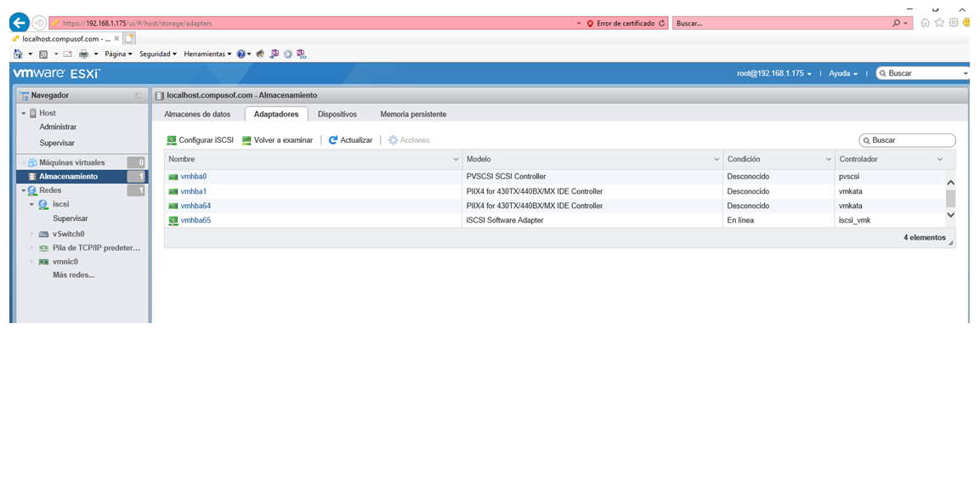Switch to Memoria persistente tab
Screen dimensions: 980x482
point(413,115)
